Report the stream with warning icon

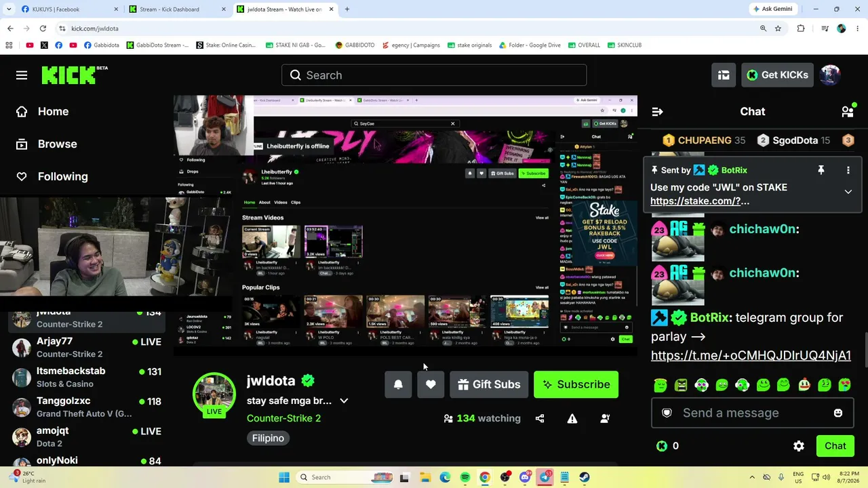[x=572, y=419]
